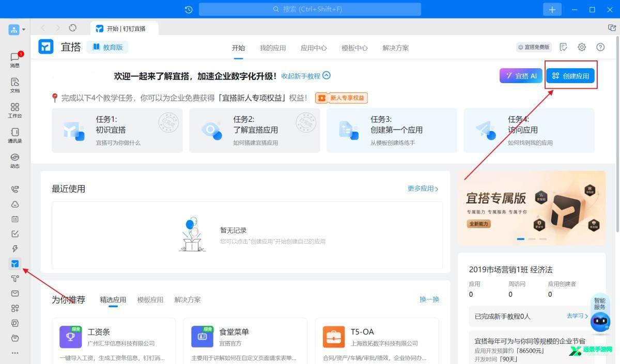Open task 1 初识宜搭 card
The width and height of the screenshot is (620, 364).
(x=117, y=131)
